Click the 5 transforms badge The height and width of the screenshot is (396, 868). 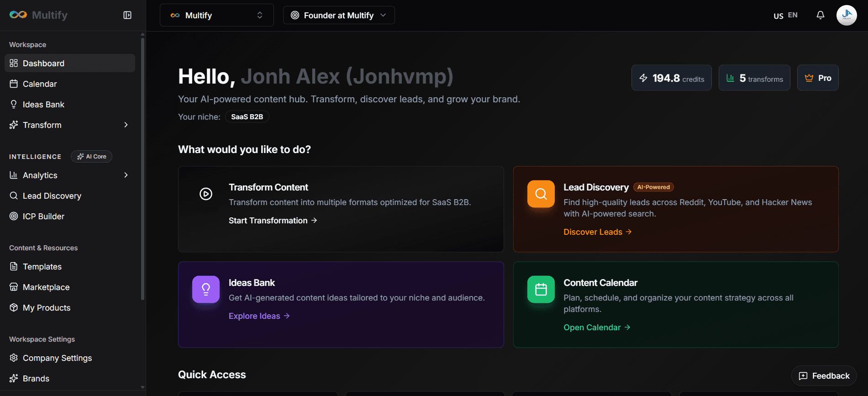click(754, 78)
